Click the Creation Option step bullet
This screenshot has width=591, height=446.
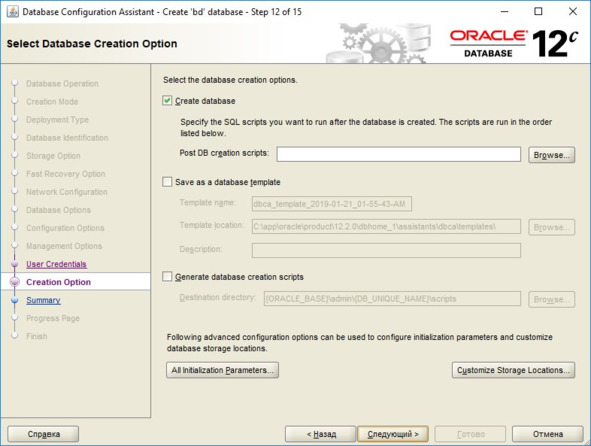tap(15, 282)
